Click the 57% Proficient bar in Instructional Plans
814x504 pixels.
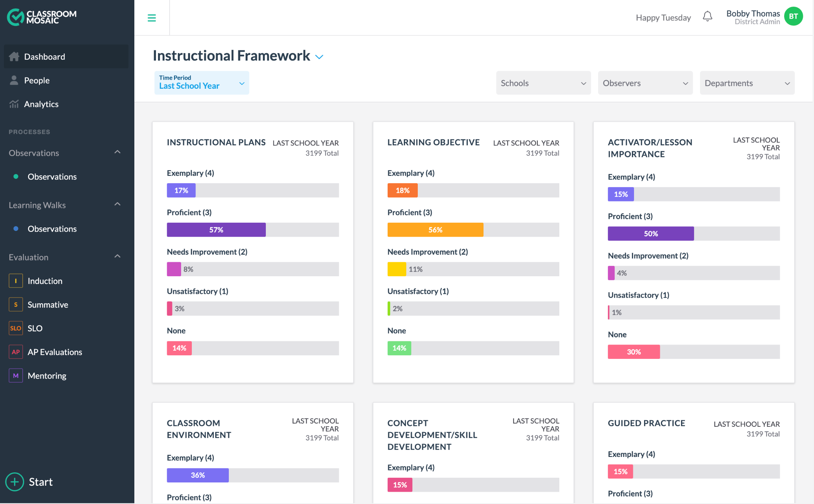point(216,230)
